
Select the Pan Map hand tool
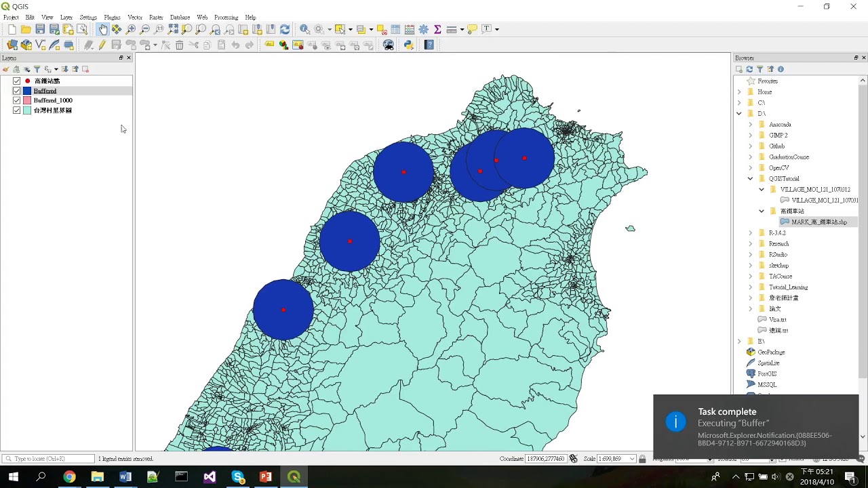[102, 29]
